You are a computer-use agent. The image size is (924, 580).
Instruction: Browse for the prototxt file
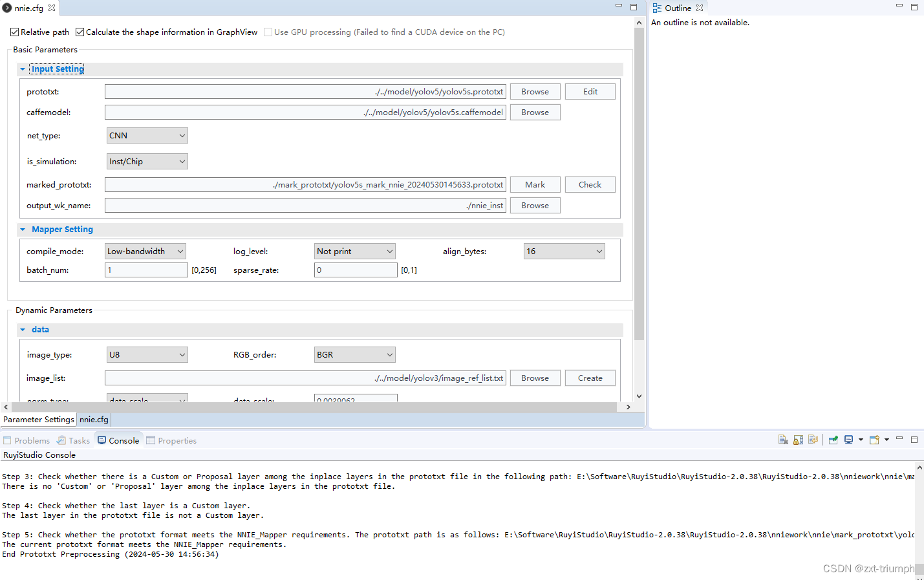[535, 92]
